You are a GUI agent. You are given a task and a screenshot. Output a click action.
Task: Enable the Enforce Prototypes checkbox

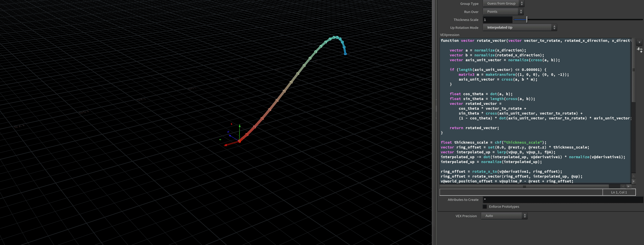click(x=485, y=206)
